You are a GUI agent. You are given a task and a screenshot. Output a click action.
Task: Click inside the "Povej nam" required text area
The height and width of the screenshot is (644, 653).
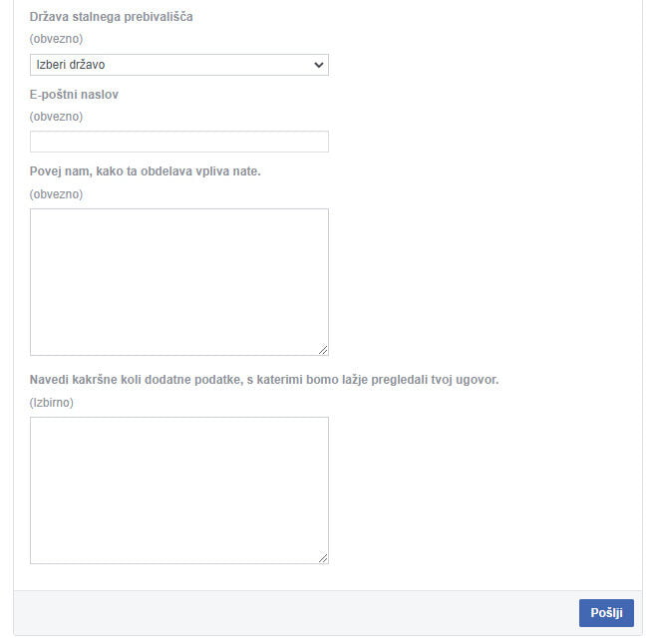pos(179,282)
